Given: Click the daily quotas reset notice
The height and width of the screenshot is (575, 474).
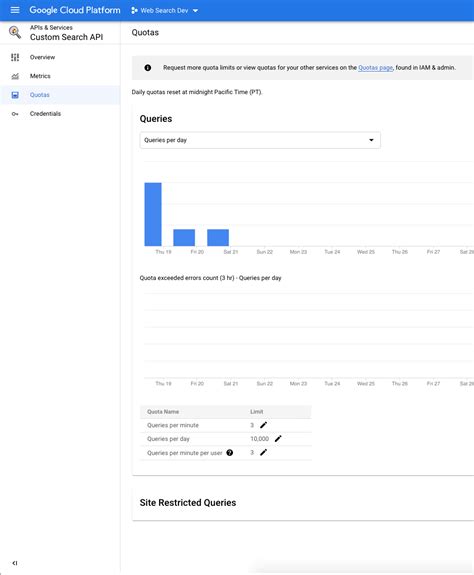Looking at the screenshot, I should [x=197, y=92].
